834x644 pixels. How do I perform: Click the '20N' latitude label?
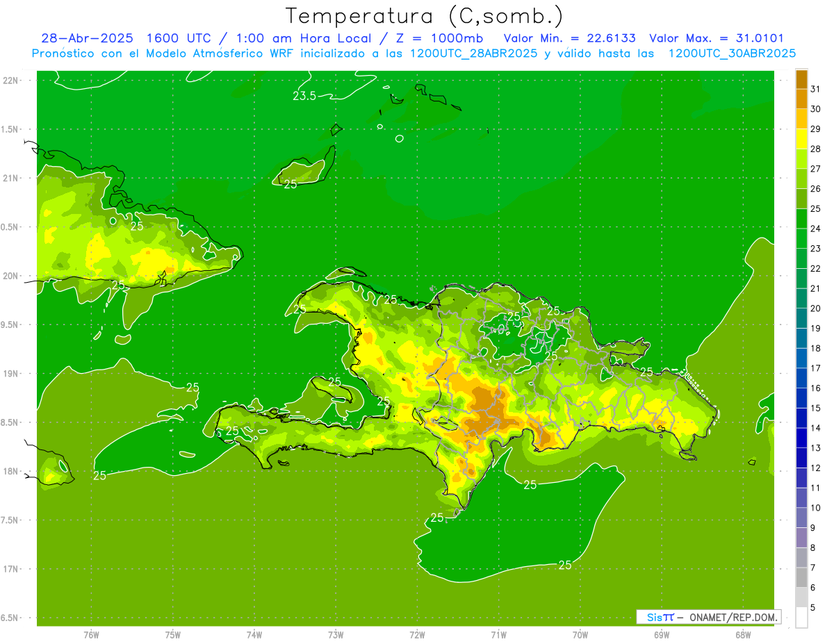point(12,276)
